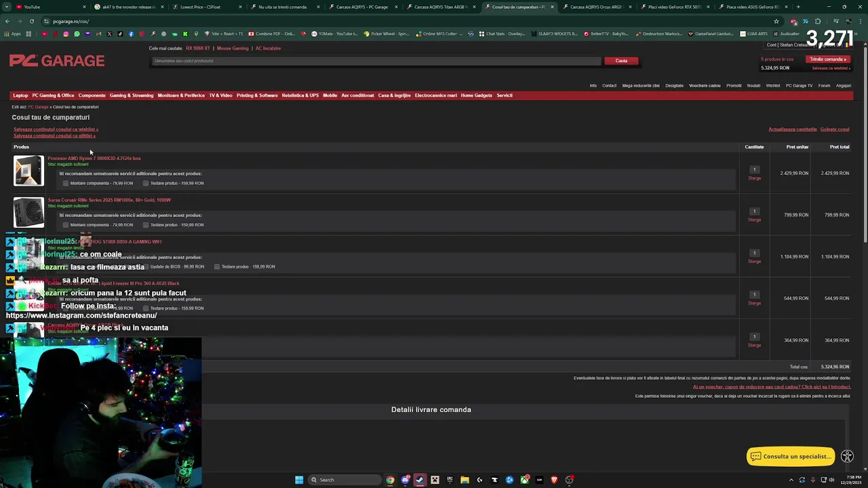
Task: Click Actualizeaza cantitatile link
Action: [792, 129]
